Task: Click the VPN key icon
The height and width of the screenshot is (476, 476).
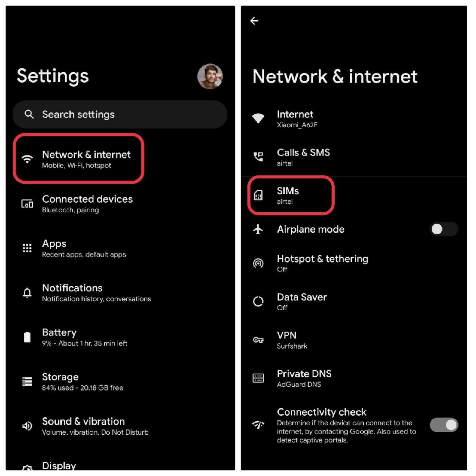Action: [258, 340]
